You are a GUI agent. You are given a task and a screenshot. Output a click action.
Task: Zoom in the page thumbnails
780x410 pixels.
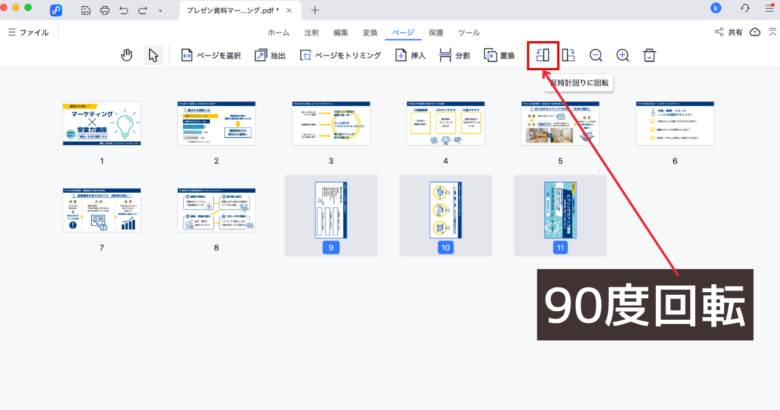[622, 55]
